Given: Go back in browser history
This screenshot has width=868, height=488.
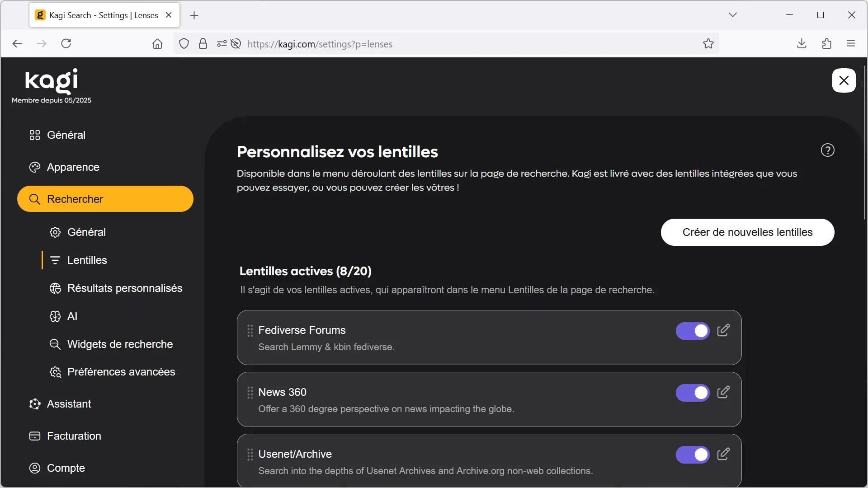Looking at the screenshot, I should tap(17, 43).
